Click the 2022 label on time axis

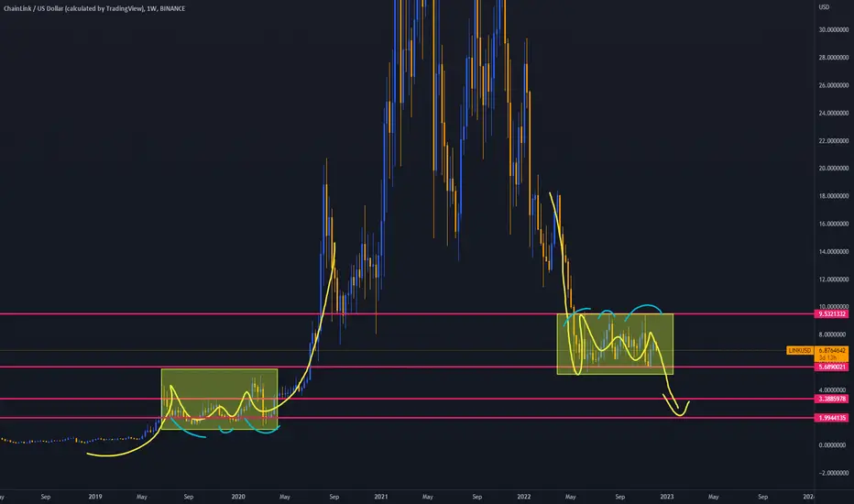click(524, 497)
